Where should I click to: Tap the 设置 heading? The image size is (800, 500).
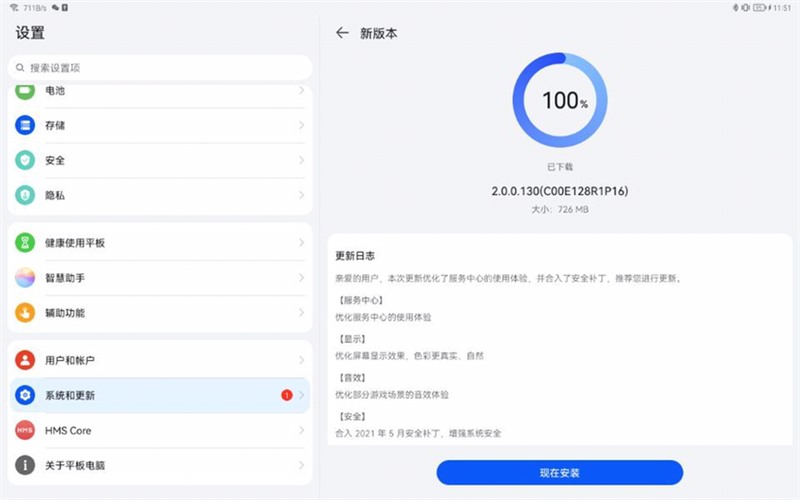(x=30, y=33)
